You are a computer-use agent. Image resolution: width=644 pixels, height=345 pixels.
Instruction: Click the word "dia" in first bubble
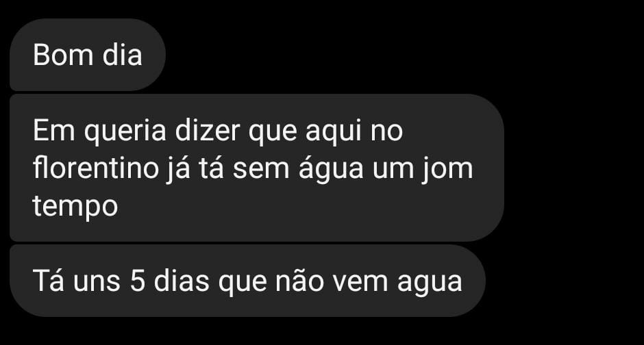122,55
